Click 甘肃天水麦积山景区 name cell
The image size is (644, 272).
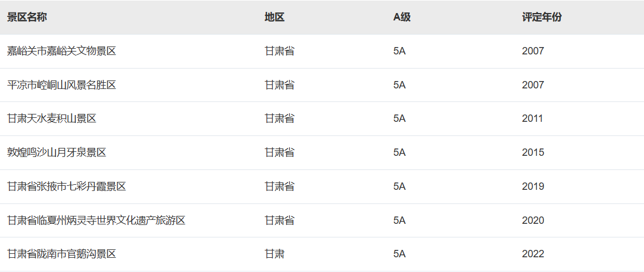click(51, 118)
